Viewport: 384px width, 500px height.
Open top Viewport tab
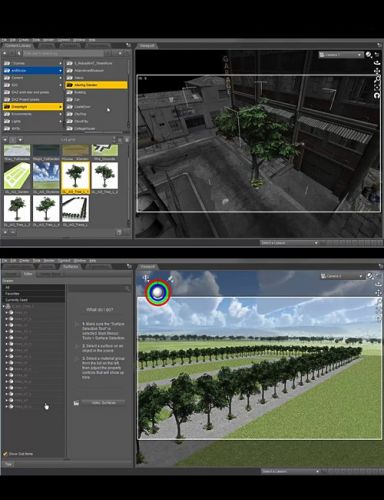pyautogui.click(x=146, y=46)
